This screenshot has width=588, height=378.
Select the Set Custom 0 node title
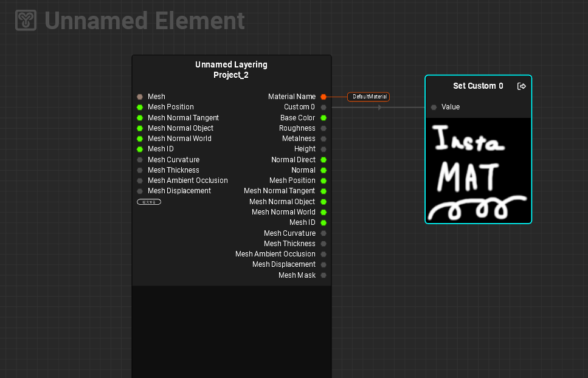tap(478, 86)
